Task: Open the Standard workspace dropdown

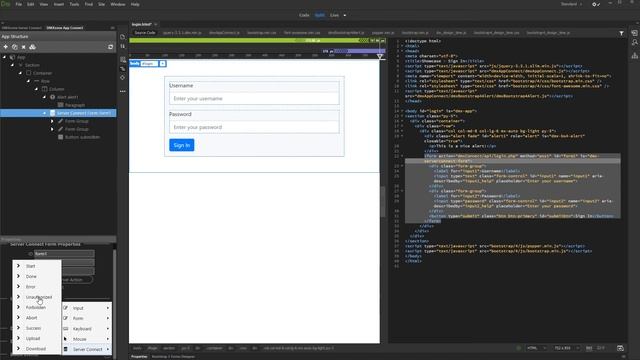Action: tap(571, 4)
